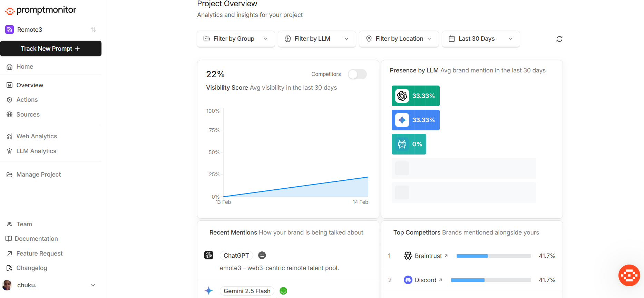
Task: Open the Filter by LLM dropdown
Action: pyautogui.click(x=317, y=39)
